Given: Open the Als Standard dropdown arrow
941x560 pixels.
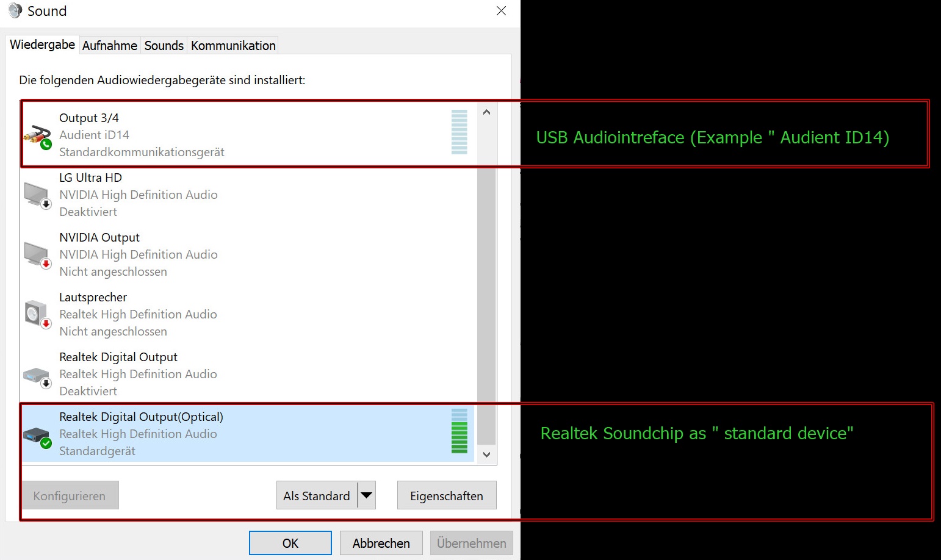Looking at the screenshot, I should (x=366, y=495).
